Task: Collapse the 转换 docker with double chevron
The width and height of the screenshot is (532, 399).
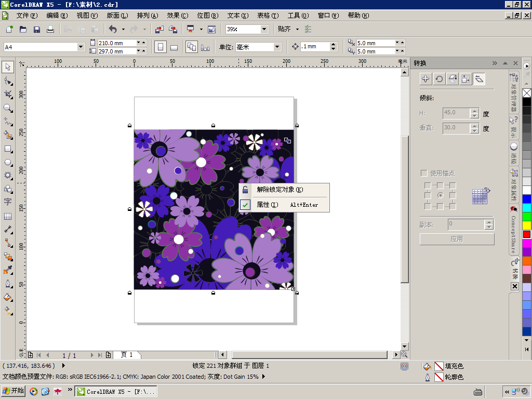Action: tap(495, 63)
